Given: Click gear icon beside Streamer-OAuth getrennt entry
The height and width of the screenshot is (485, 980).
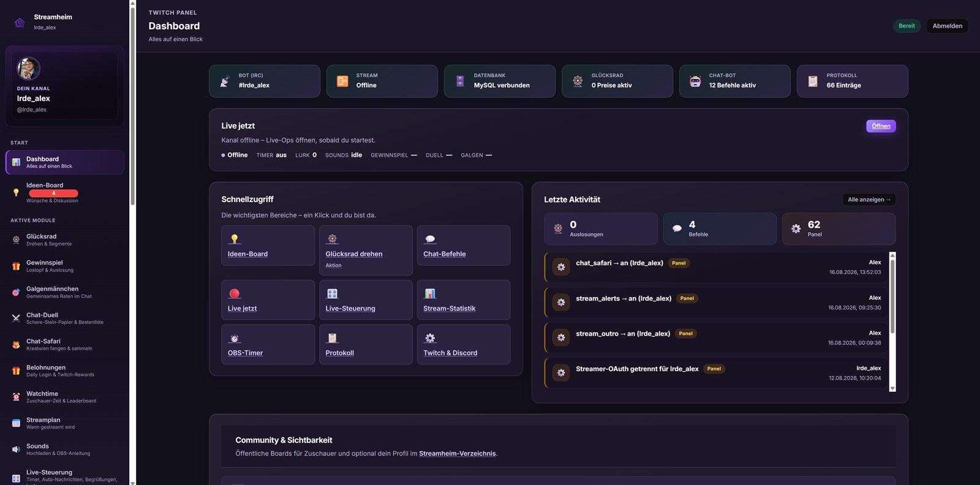Looking at the screenshot, I should pos(561,372).
